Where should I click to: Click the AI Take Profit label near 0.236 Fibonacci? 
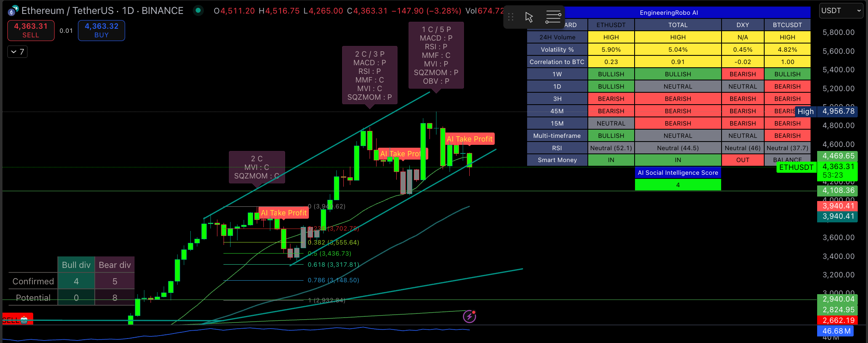click(284, 213)
